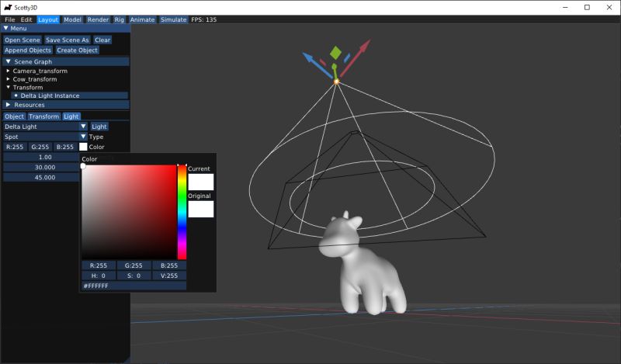Viewport: 621px width, 364px height.
Task: Click the G:255 field in Light panel
Action: tap(40, 147)
